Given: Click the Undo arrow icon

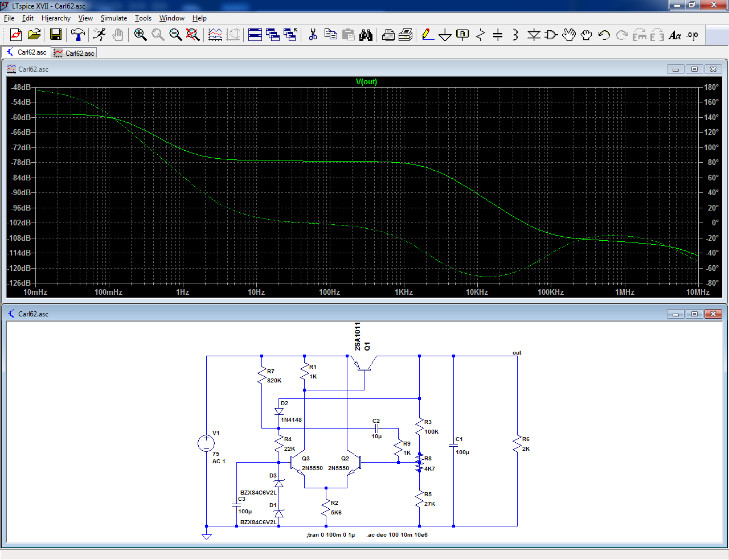Looking at the screenshot, I should pyautogui.click(x=604, y=35).
